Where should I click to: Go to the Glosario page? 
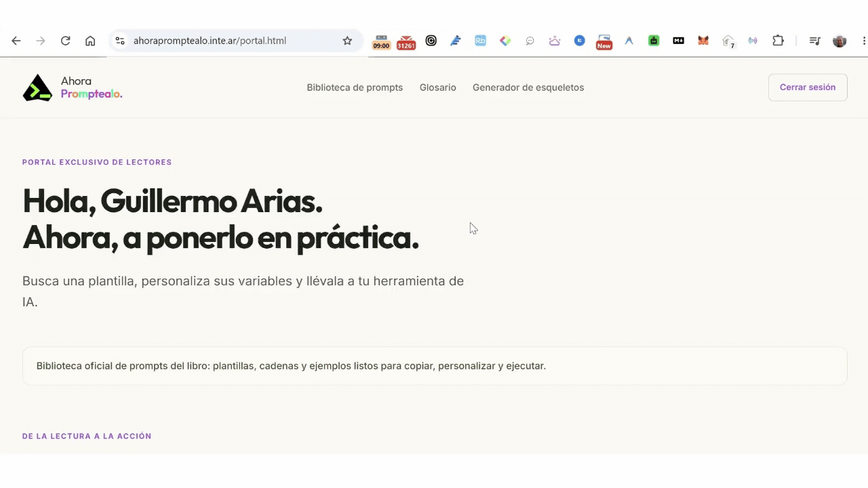(438, 87)
